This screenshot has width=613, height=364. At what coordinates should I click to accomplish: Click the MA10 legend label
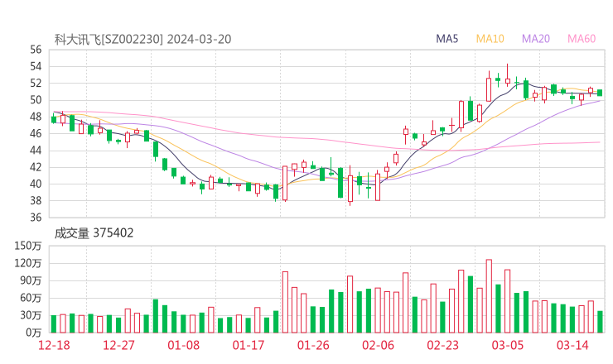(x=490, y=39)
